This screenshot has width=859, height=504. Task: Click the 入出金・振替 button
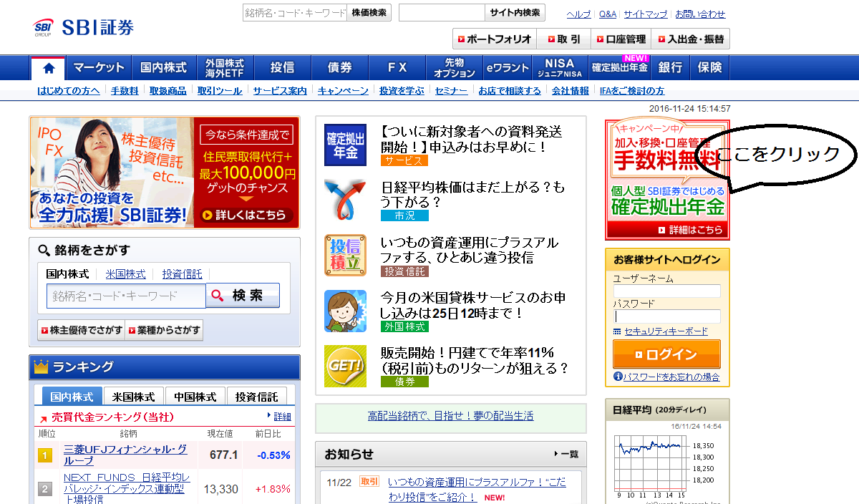coord(691,39)
